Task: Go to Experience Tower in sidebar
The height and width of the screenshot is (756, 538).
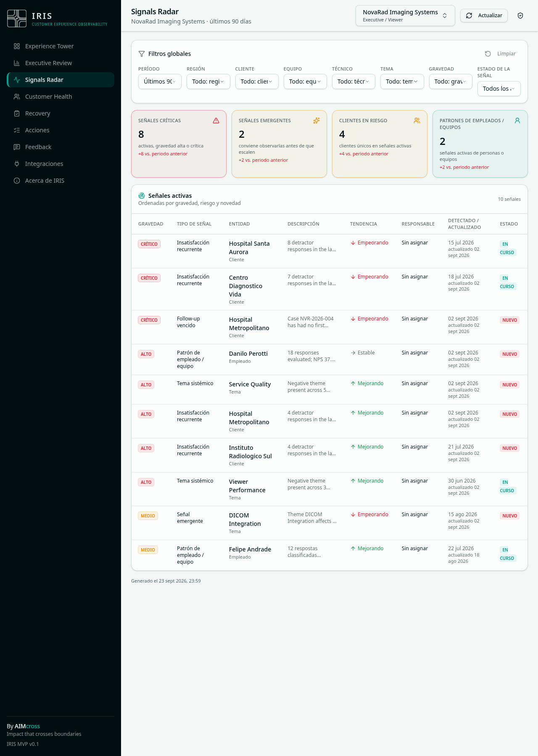Action: click(x=61, y=46)
